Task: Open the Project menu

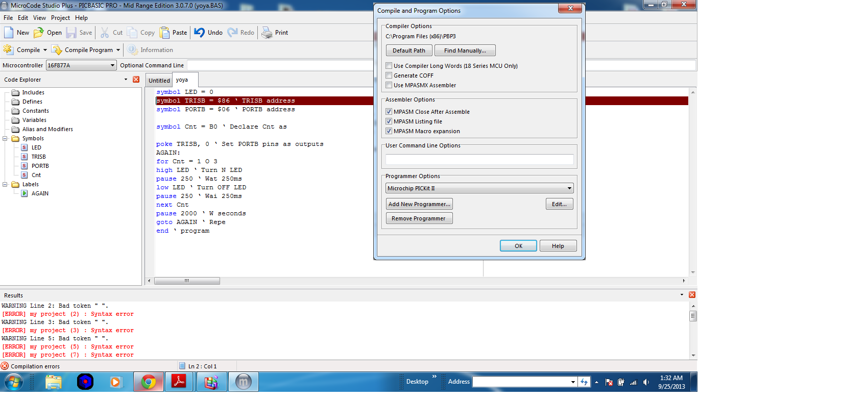Action: click(x=60, y=18)
